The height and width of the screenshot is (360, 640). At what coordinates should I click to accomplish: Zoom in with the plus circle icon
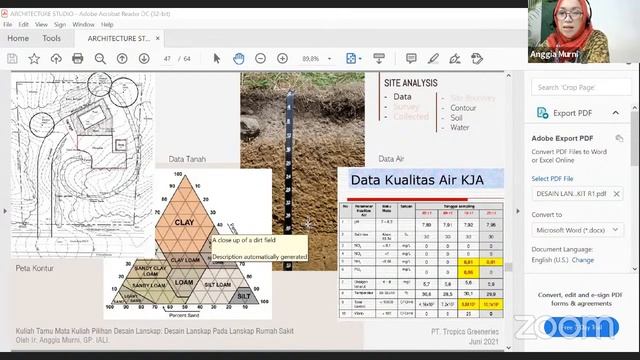[x=282, y=59]
